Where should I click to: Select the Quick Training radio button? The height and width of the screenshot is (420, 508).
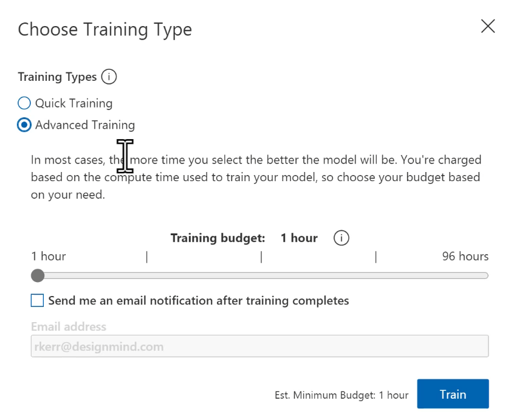point(24,103)
